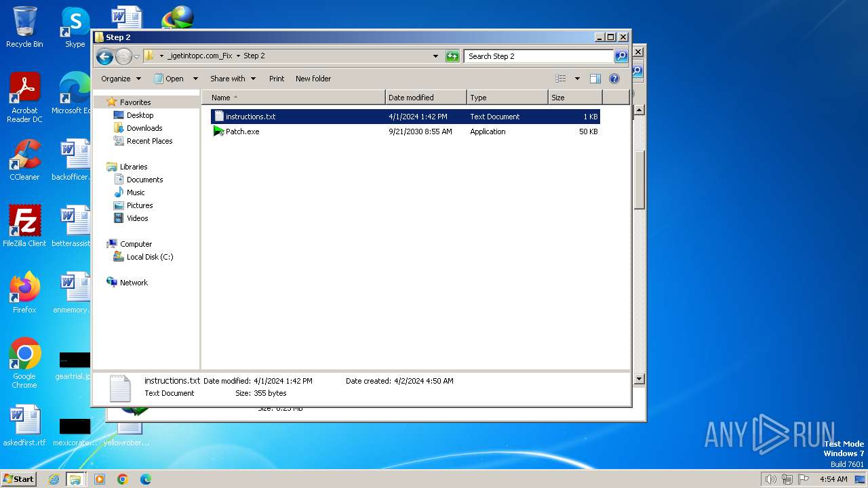Click the Skype desktop shortcut

tap(75, 27)
